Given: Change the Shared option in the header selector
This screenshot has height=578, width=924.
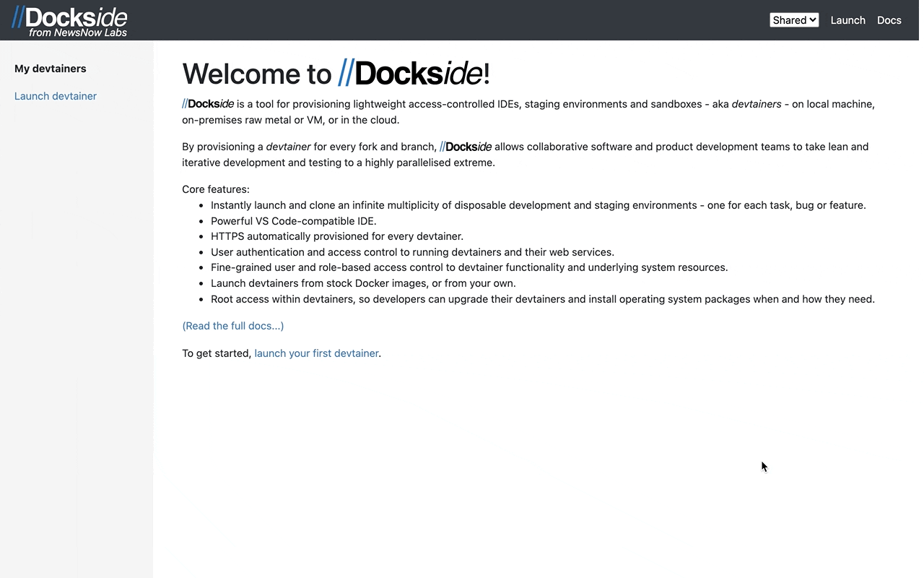Looking at the screenshot, I should pyautogui.click(x=794, y=20).
